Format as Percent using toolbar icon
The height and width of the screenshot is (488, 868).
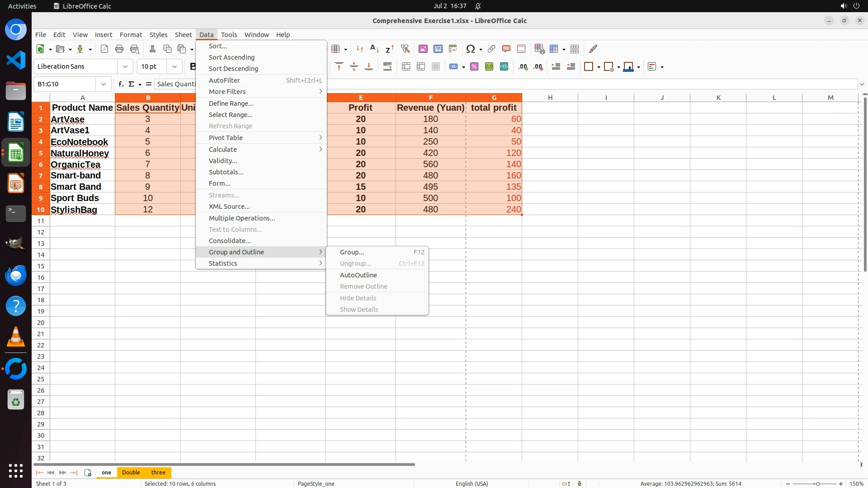click(474, 66)
